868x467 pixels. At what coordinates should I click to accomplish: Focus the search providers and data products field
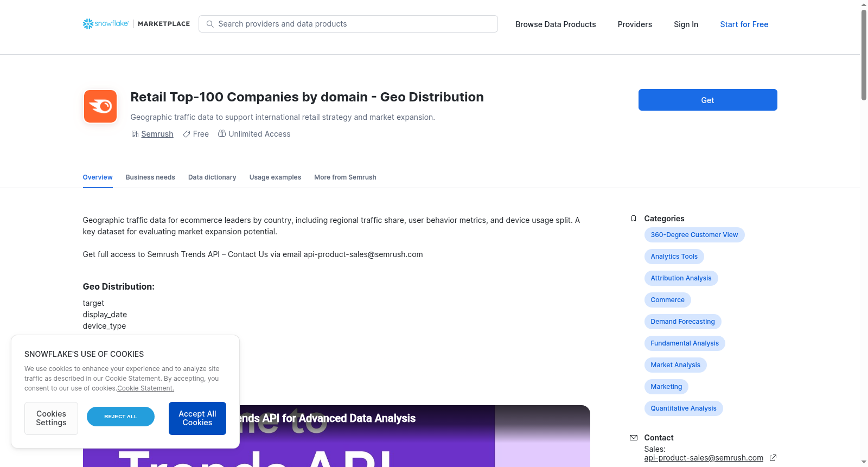coord(348,24)
